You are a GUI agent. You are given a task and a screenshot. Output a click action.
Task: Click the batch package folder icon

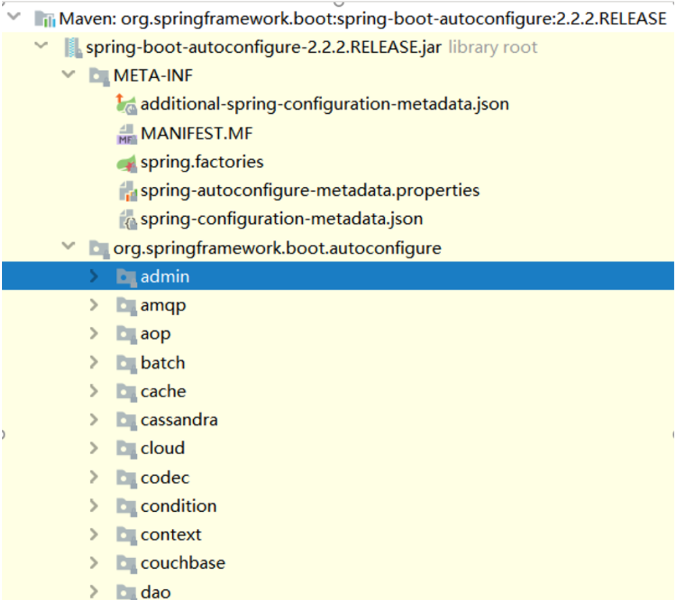tap(126, 363)
